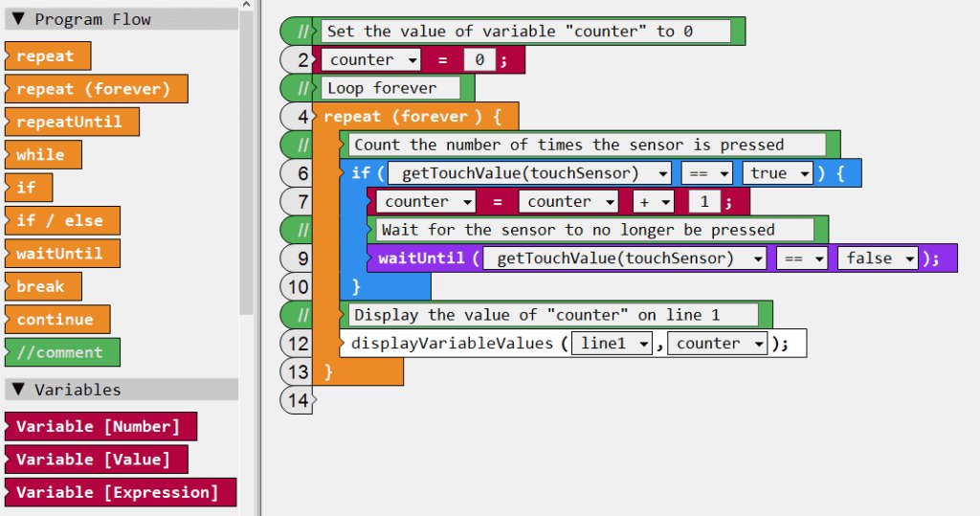Select the break block
980x516 pixels.
[43, 286]
